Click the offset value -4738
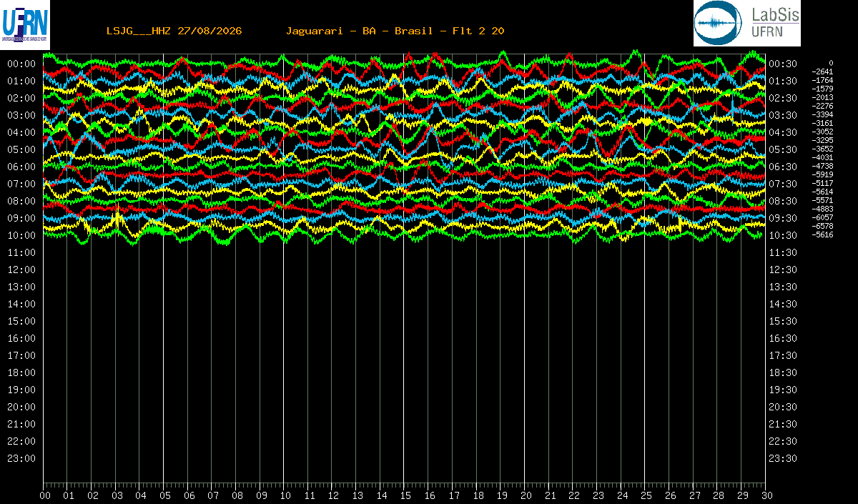The width and height of the screenshot is (858, 504). click(823, 166)
